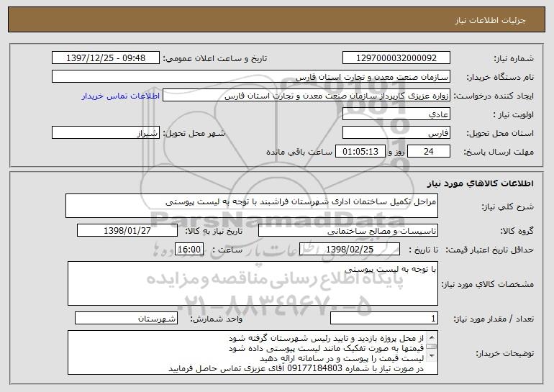Click the label شماره نیاز
The height and width of the screenshot is (392, 554).
[x=514, y=58]
